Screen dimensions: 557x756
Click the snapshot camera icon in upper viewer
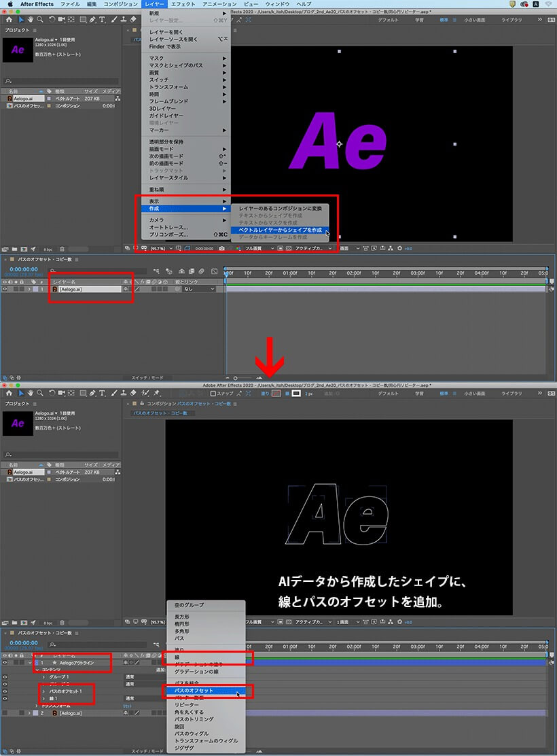pos(221,248)
